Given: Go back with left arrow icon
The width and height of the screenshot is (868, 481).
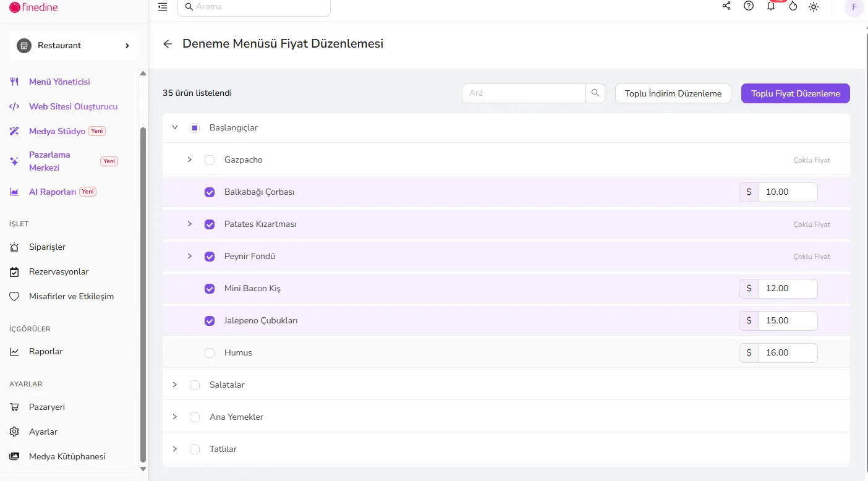Looking at the screenshot, I should click(x=168, y=44).
